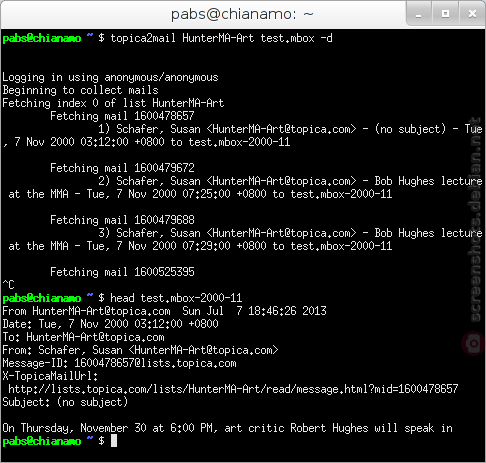Viewport: 486px width, 463px height.
Task: Click the line 'Fetching mail 1600479688'
Action: coord(122,220)
